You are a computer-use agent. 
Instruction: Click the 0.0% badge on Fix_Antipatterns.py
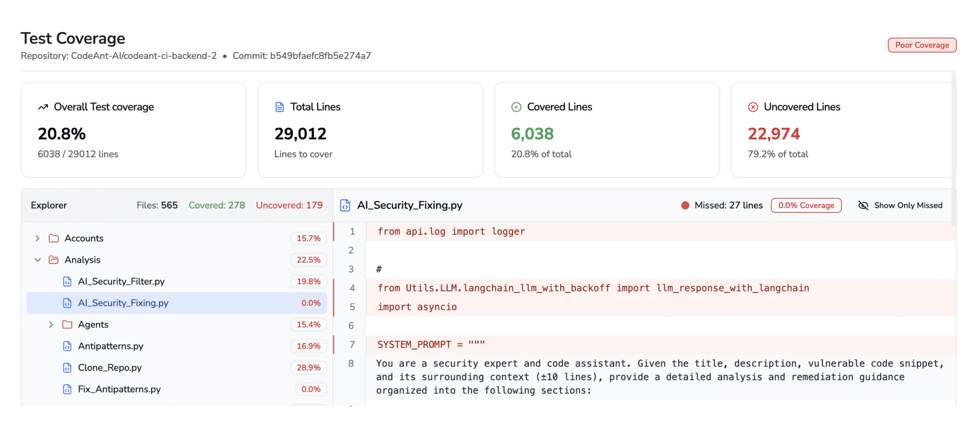[x=311, y=390]
